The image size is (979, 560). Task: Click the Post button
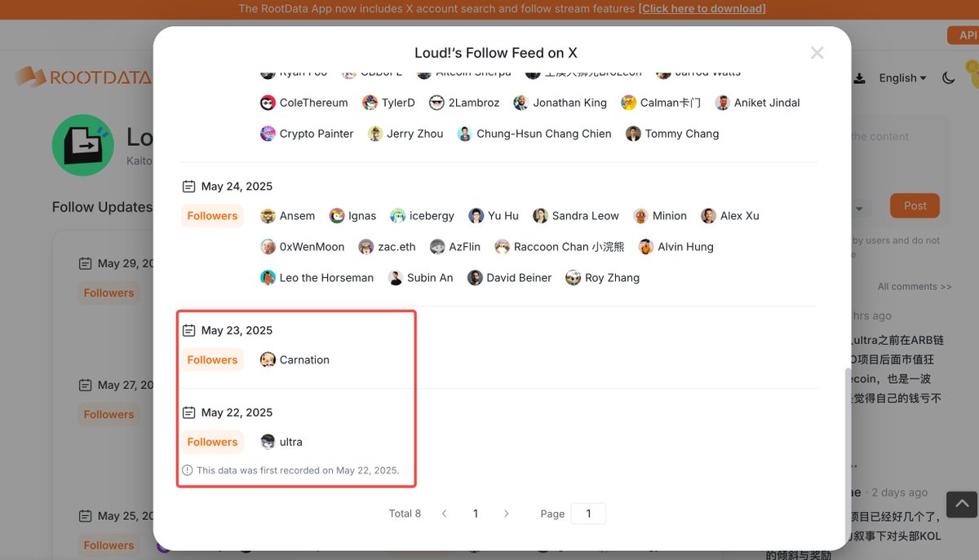click(915, 205)
